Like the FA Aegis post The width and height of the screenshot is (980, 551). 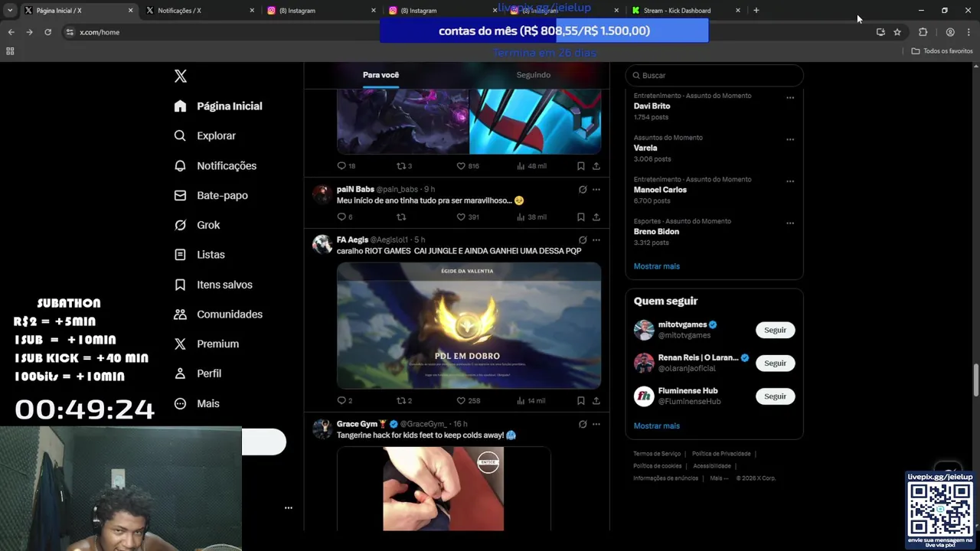(461, 400)
